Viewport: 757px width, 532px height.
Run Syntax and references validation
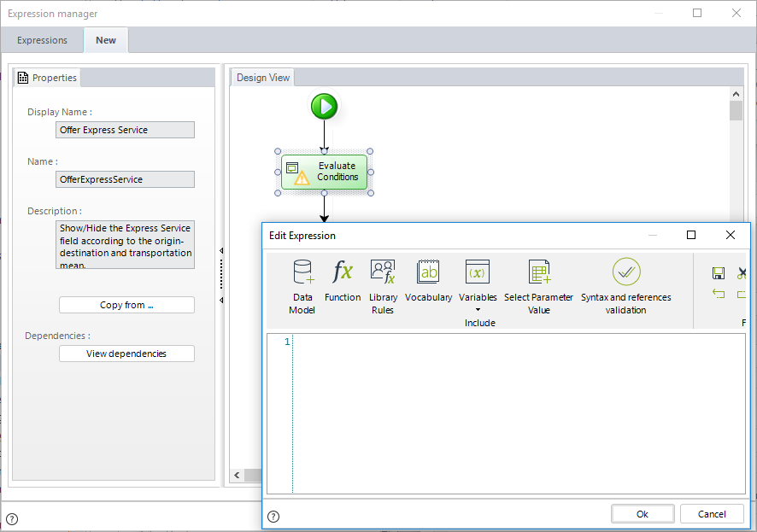click(626, 272)
